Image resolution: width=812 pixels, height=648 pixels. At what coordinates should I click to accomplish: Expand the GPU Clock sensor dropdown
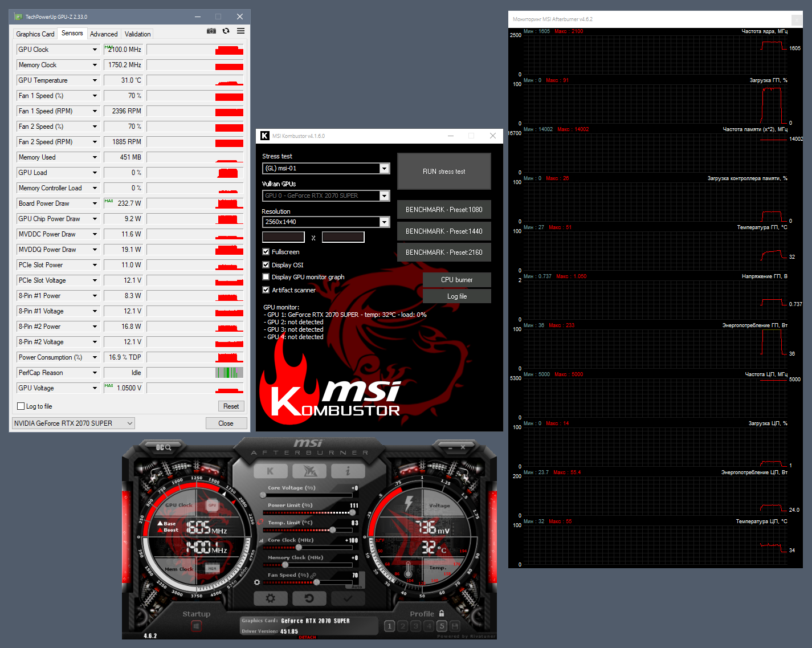[95, 50]
